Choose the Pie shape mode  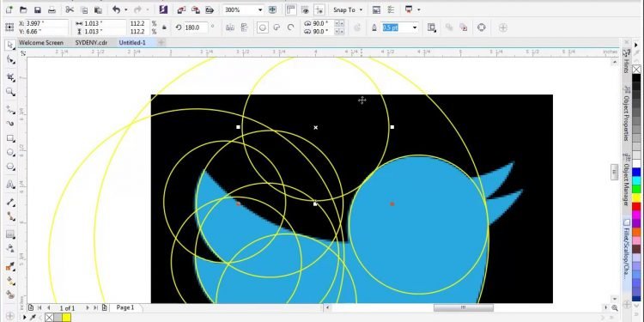(x=276, y=27)
